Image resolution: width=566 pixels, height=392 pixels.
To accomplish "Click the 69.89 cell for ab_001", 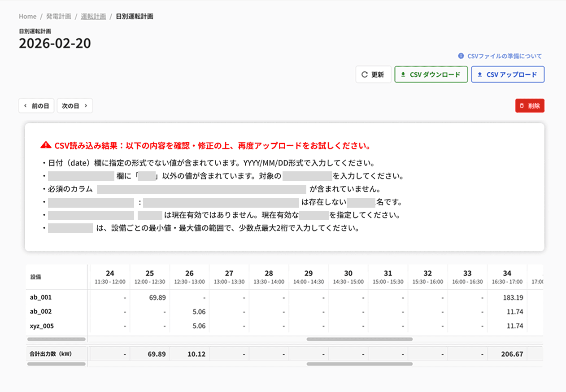I will 157,297.
